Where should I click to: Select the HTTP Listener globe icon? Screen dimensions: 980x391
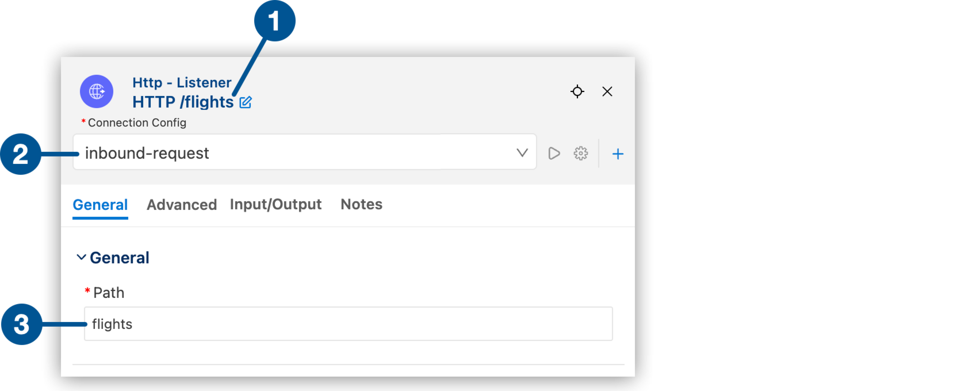[96, 91]
